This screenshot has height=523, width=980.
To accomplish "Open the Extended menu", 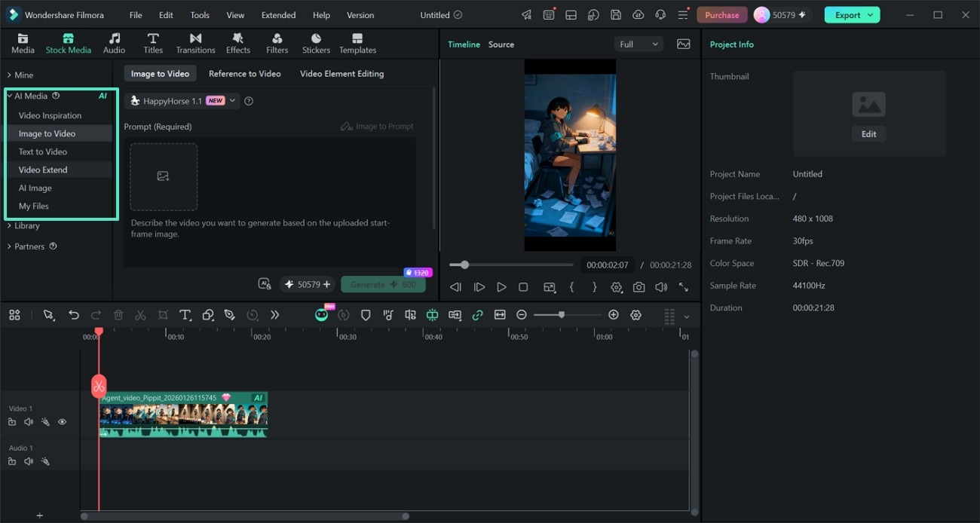I will pos(278,15).
